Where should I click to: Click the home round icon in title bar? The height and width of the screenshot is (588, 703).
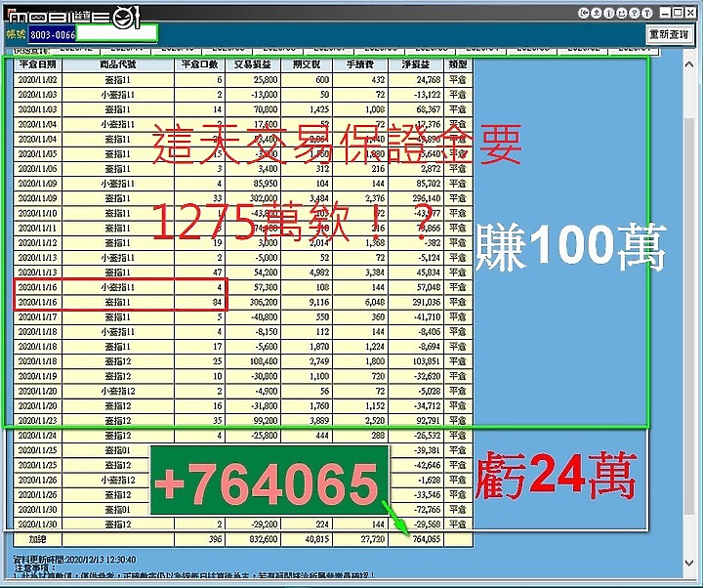596,13
